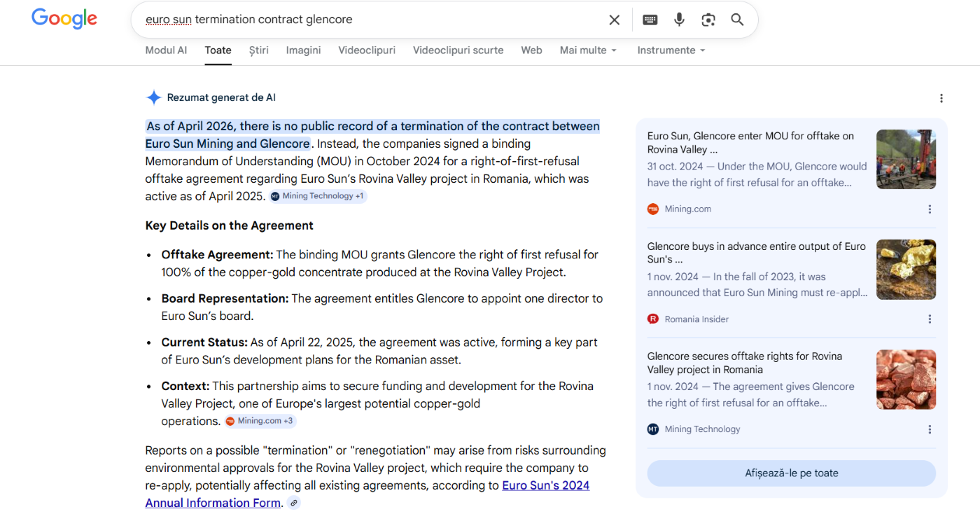Open options menu on the Glencore offtake card
This screenshot has width=980, height=514.
[930, 429]
